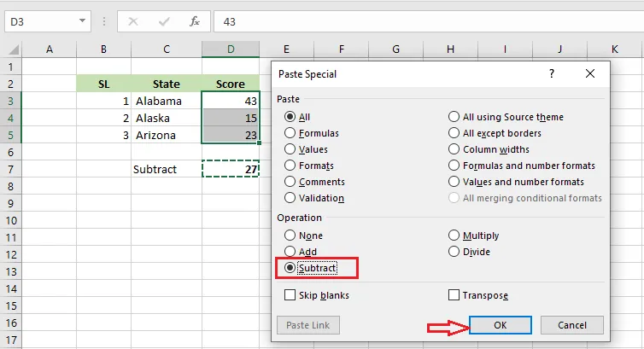Choose All using Source theme
644x349 pixels.
click(506, 117)
